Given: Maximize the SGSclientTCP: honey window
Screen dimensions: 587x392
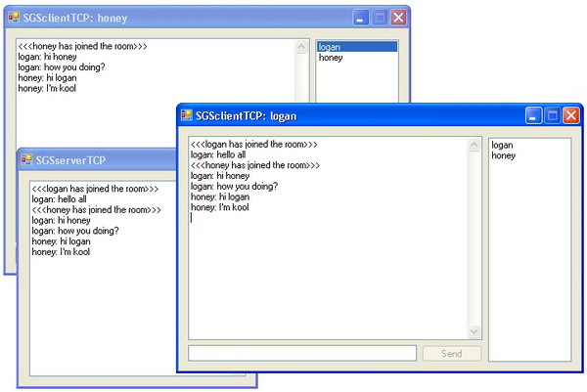Looking at the screenshot, I should click(x=380, y=18).
